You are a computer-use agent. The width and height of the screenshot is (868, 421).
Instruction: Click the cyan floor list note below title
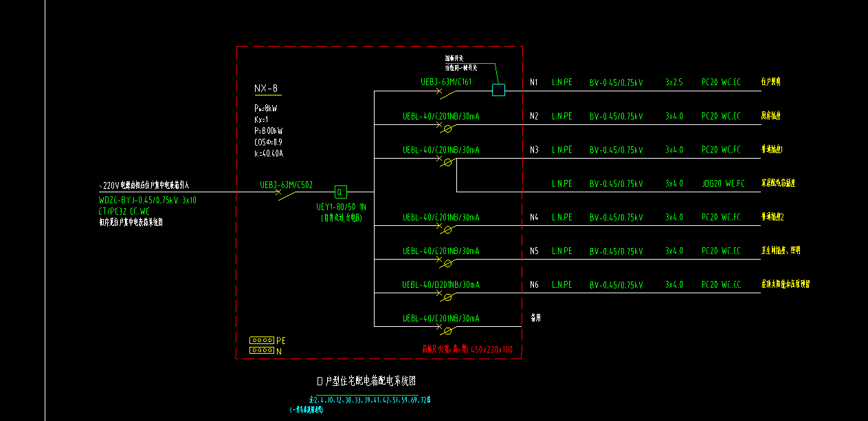pos(370,399)
